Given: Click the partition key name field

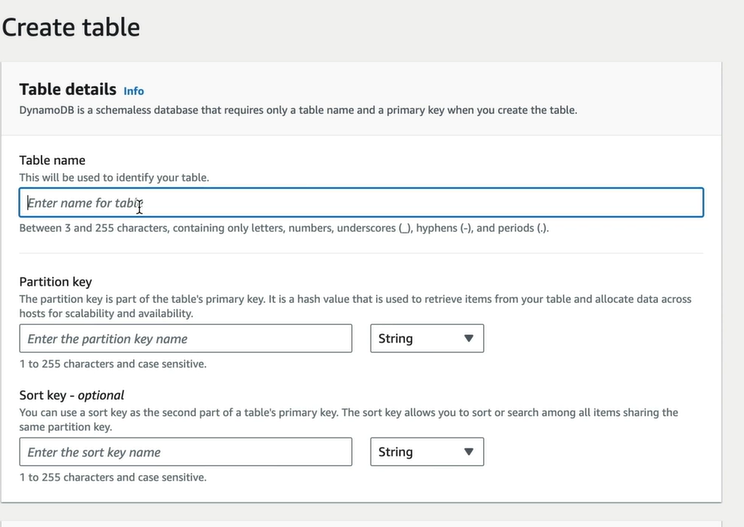Looking at the screenshot, I should [x=186, y=338].
